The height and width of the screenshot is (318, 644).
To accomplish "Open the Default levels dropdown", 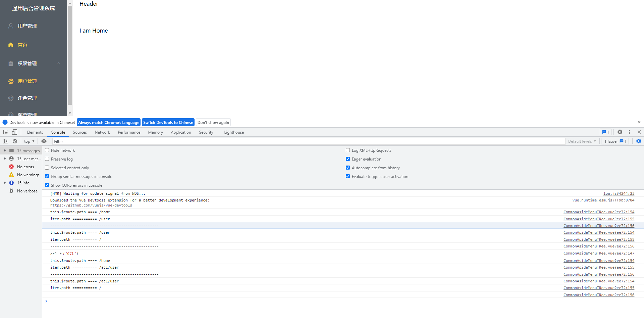I will (582, 141).
